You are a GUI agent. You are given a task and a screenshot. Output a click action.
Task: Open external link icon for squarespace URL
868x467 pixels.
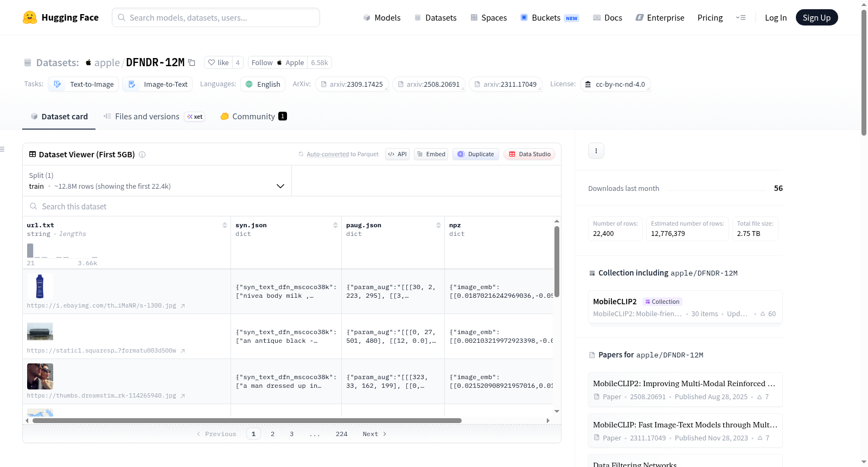coord(183,351)
